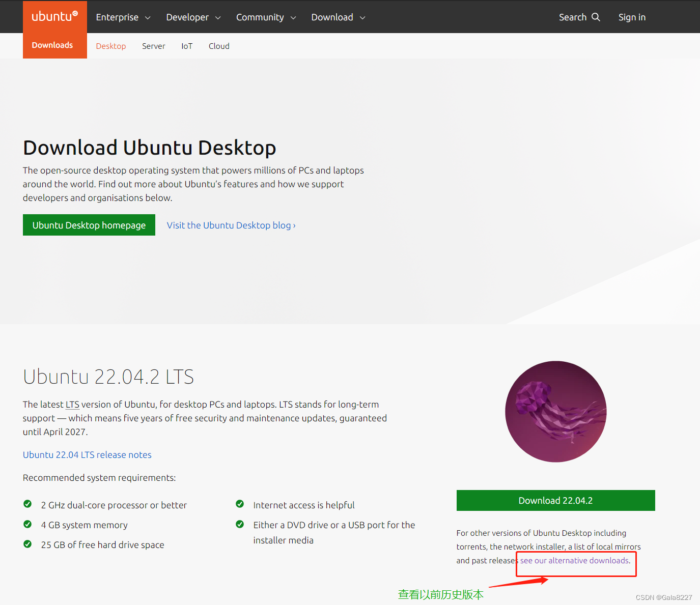Visit the Ubuntu Desktop blog link
700x605 pixels.
[231, 225]
